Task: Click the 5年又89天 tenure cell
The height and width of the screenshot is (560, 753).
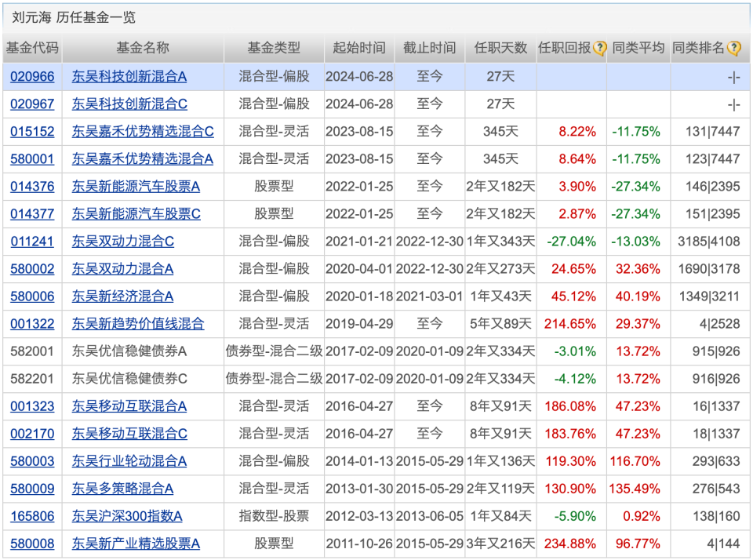Action: [500, 324]
